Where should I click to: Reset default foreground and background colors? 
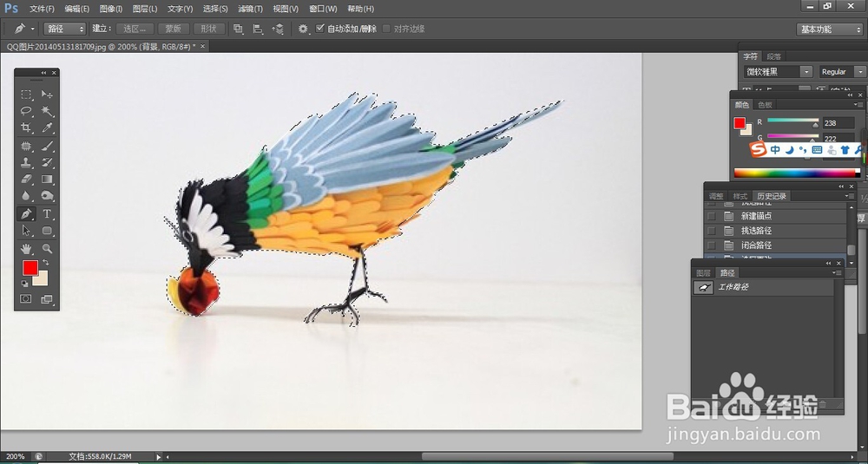point(25,284)
